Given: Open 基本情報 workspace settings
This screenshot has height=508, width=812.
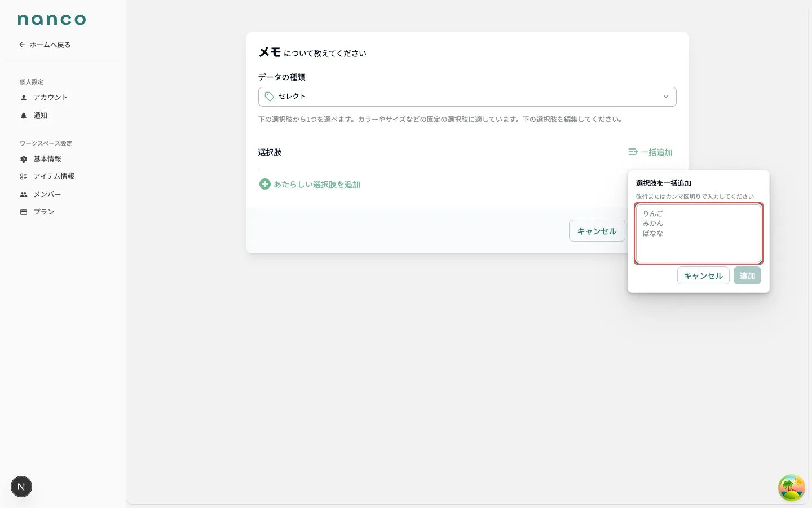Looking at the screenshot, I should (x=47, y=159).
